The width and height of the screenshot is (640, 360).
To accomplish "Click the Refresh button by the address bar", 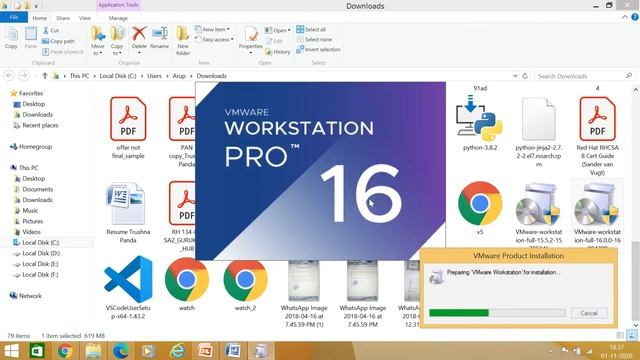I will click(x=525, y=76).
